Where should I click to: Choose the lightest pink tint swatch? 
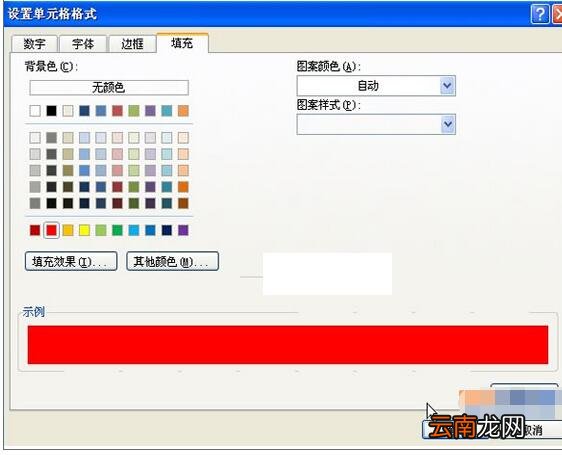[x=117, y=138]
